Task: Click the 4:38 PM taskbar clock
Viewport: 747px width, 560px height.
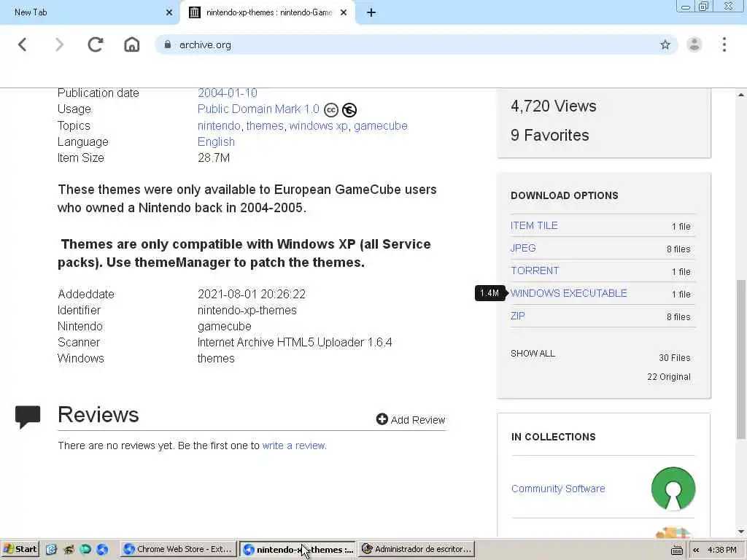Action: [721, 550]
